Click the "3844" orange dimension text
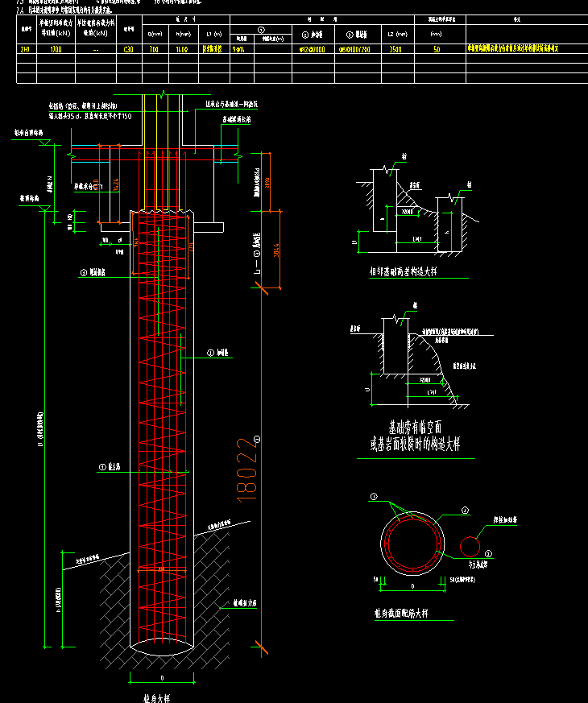Viewport: 588px width, 703px height. coord(276,250)
